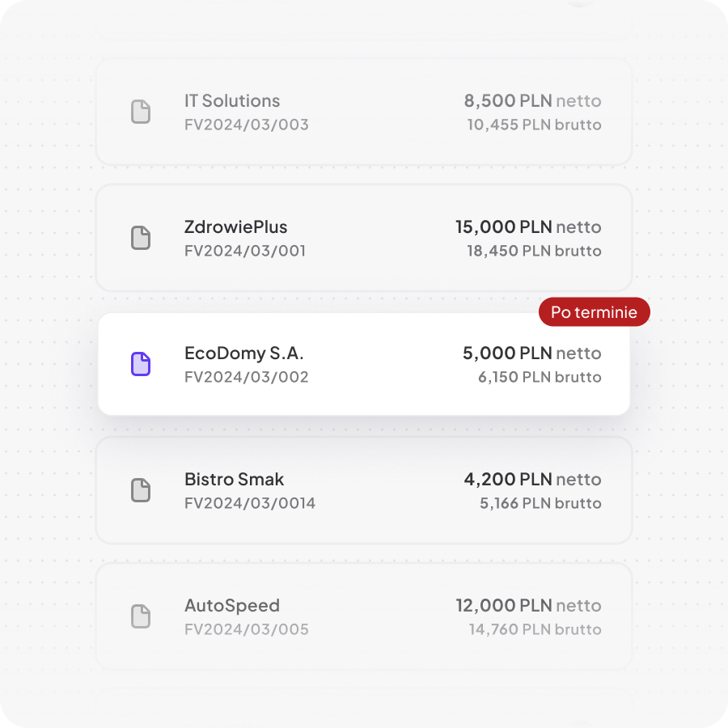Image resolution: width=728 pixels, height=728 pixels.
Task: Click the Bistro Smak document icon
Action: tap(141, 490)
